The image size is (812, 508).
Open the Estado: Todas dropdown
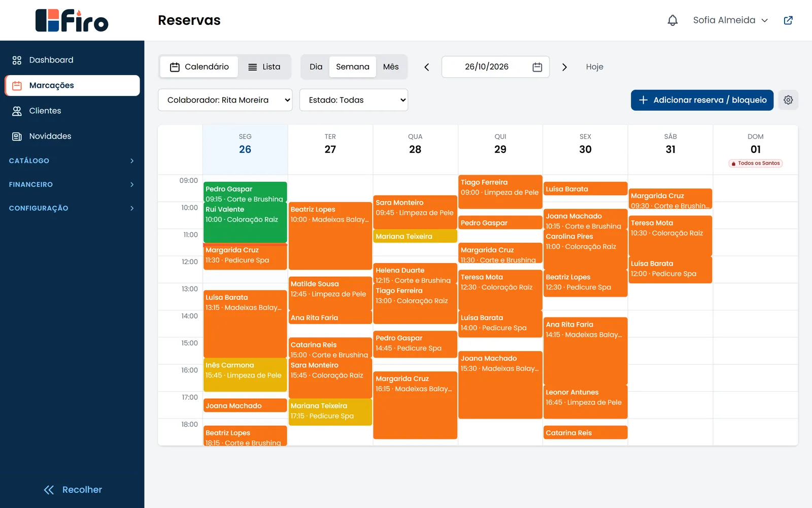354,100
